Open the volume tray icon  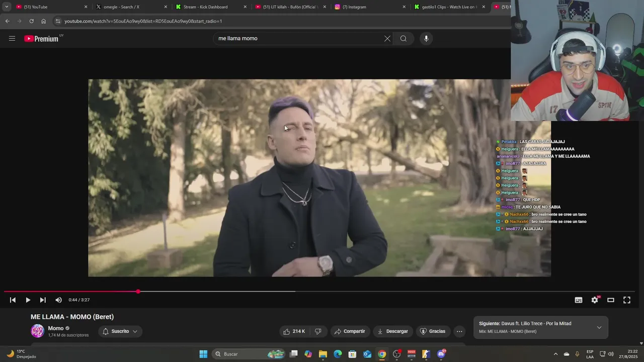[611, 354]
